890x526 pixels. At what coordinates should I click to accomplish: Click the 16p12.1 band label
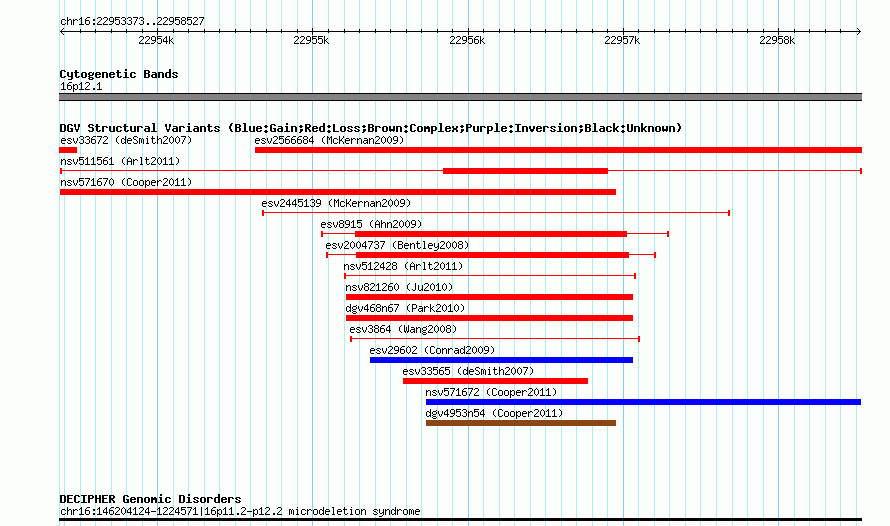click(81, 86)
